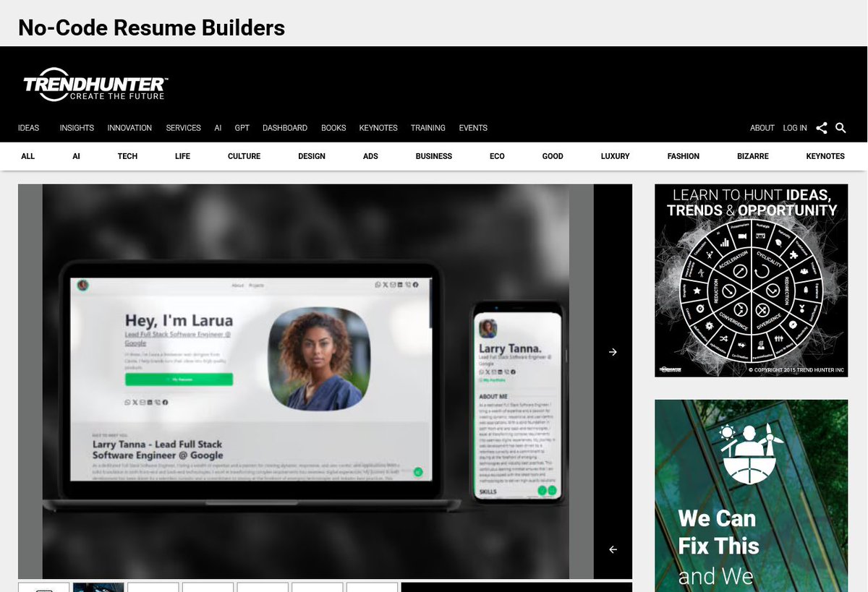Select the TECH category
Screen dimensions: 868x592
point(127,156)
